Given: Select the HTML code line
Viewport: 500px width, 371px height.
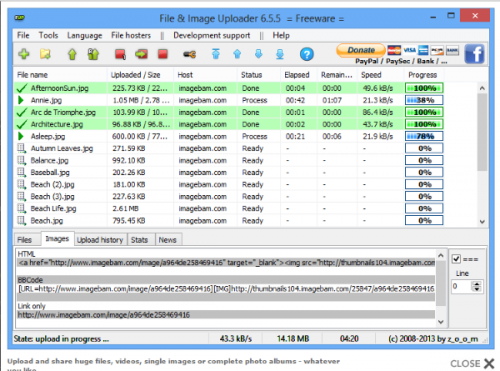Looking at the screenshot, I should (x=226, y=263).
